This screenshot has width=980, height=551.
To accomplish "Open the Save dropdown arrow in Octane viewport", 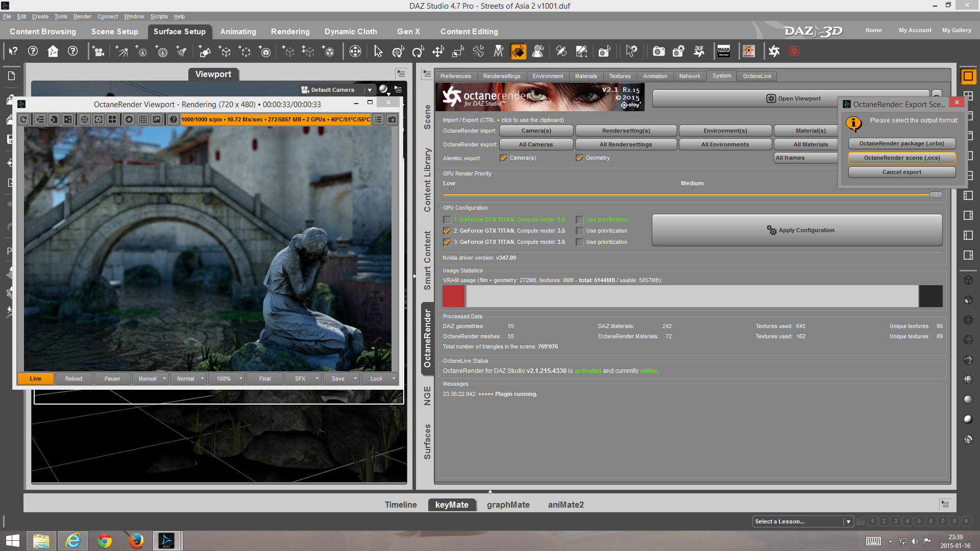I will click(355, 379).
